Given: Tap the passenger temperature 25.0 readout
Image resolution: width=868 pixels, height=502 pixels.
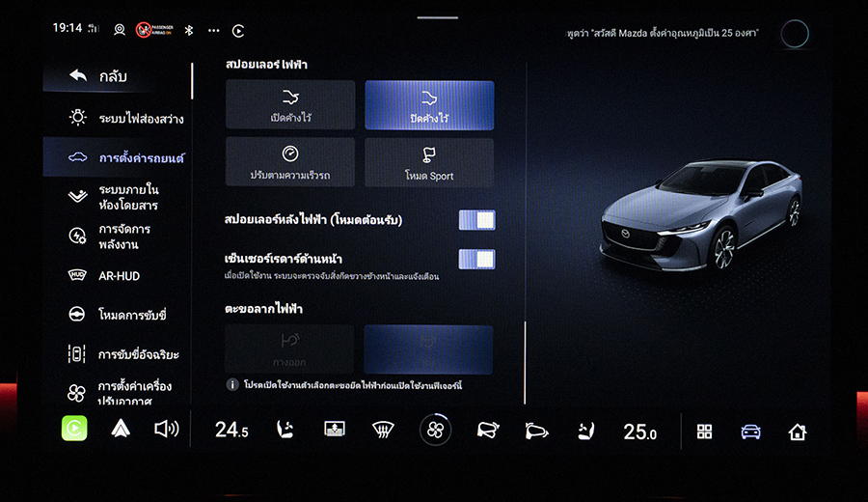Looking at the screenshot, I should [640, 432].
